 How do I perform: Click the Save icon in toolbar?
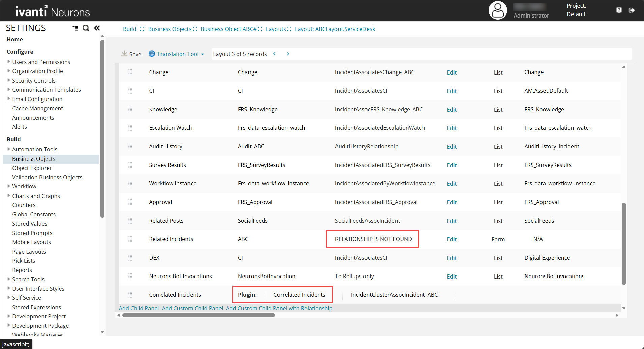click(x=124, y=54)
